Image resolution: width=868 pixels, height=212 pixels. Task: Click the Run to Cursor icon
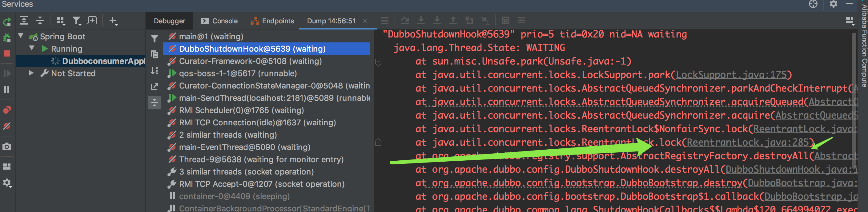[x=485, y=21]
